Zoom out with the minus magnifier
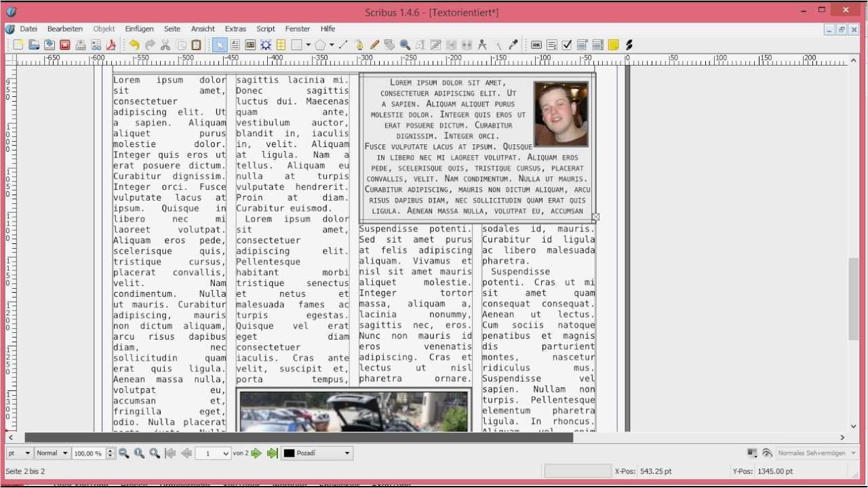868x488 pixels. [123, 453]
